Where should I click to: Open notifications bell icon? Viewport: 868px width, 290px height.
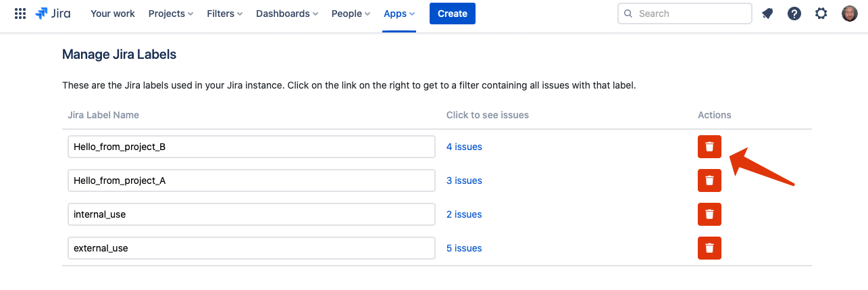(x=767, y=14)
